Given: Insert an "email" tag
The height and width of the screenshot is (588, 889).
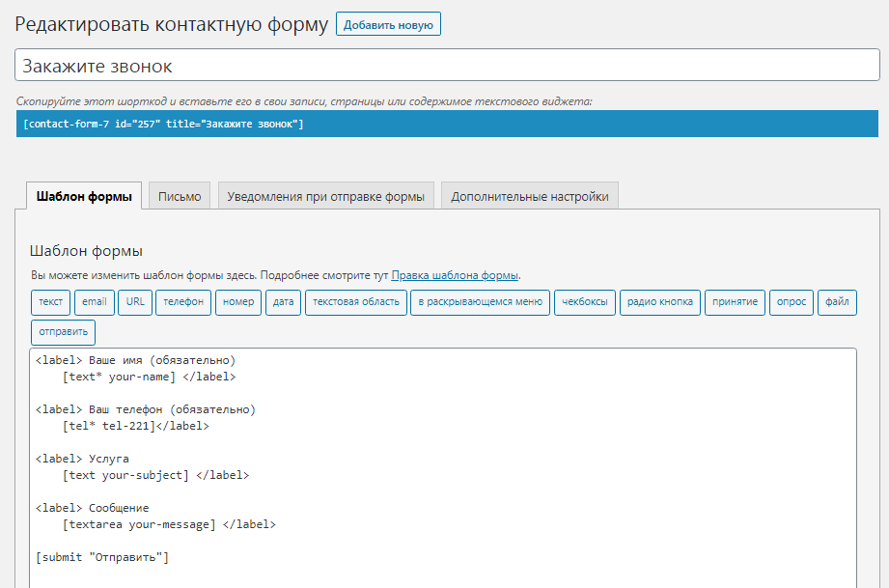Looking at the screenshot, I should pos(95,302).
